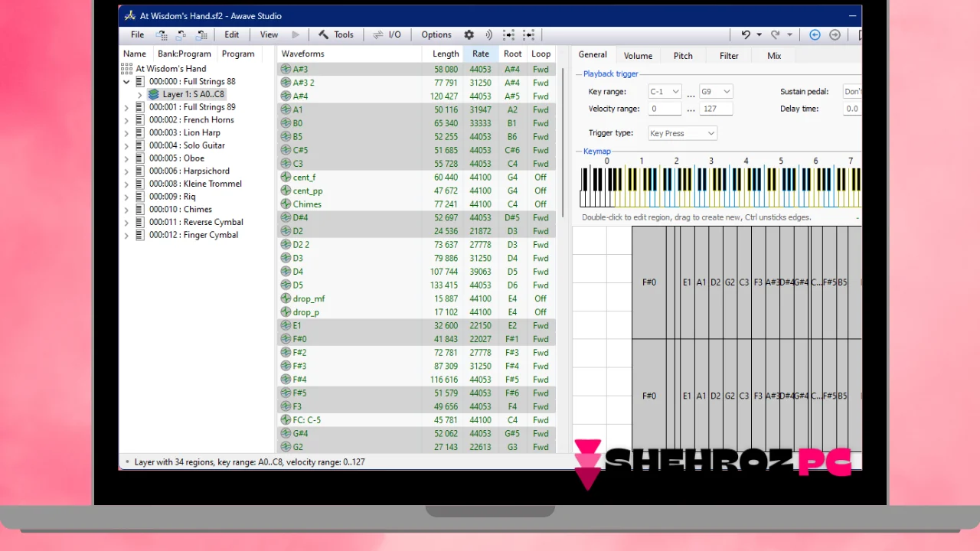Expand the Layer 1: S A0..C8 node
Image resolution: width=980 pixels, height=551 pixels.
[x=140, y=95]
